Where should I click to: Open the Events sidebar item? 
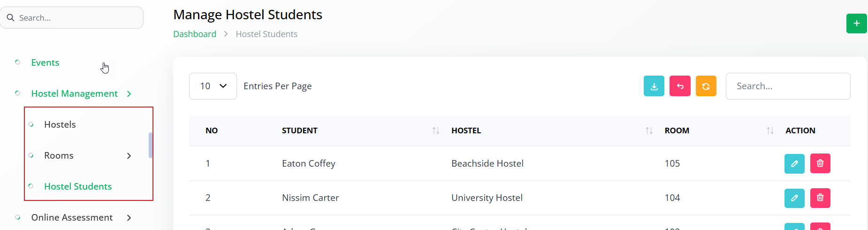pos(45,62)
